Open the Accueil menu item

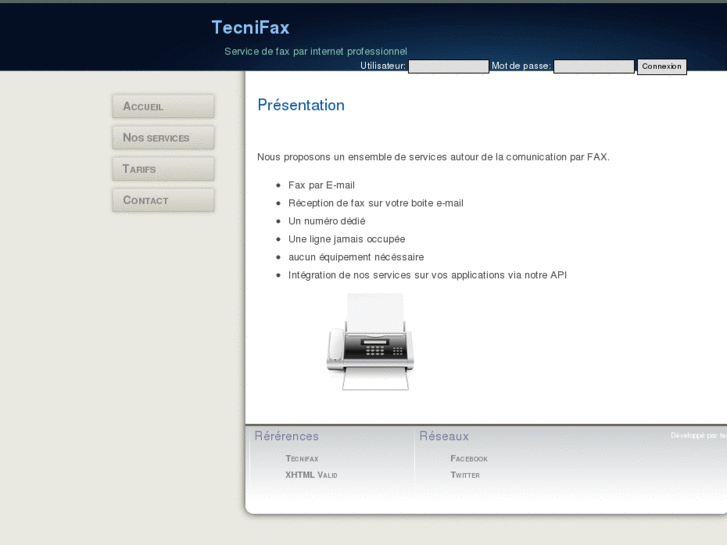pyautogui.click(x=163, y=106)
